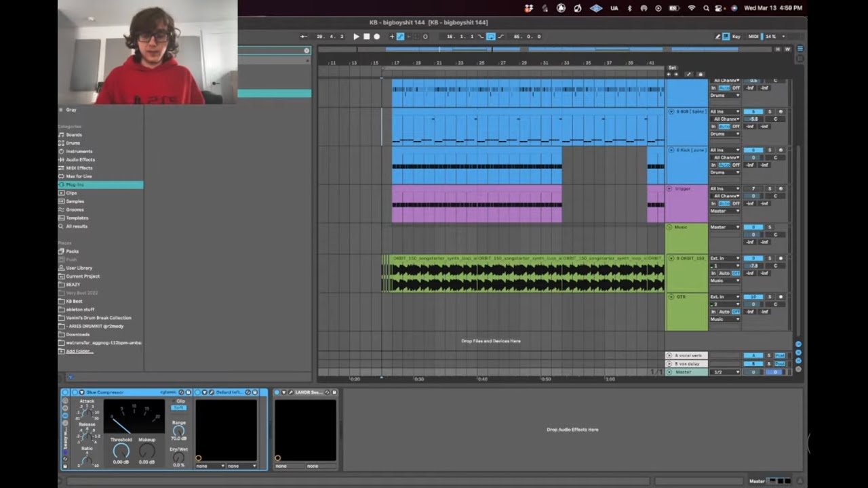The height and width of the screenshot is (488, 868).
Task: Click the Glue Compressor Threshold knob
Action: 121,451
